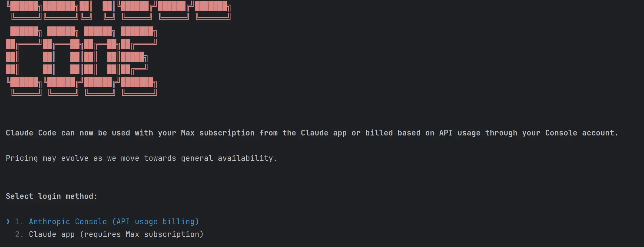Click '(API usage billing)' in first option
644x247 pixels.
click(155, 222)
